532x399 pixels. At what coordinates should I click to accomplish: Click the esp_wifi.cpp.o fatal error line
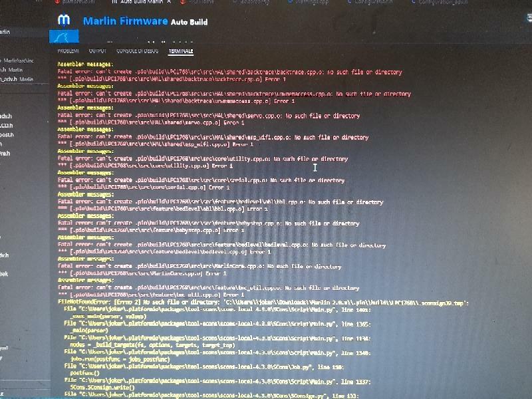[213, 137]
